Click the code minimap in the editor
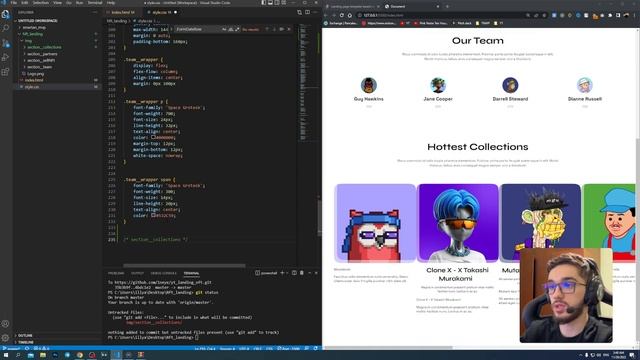The width and height of the screenshot is (640, 360). 304,82
